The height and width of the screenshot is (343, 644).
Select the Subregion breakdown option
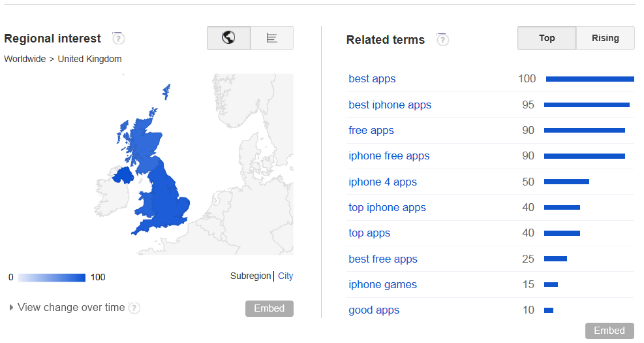coord(250,276)
